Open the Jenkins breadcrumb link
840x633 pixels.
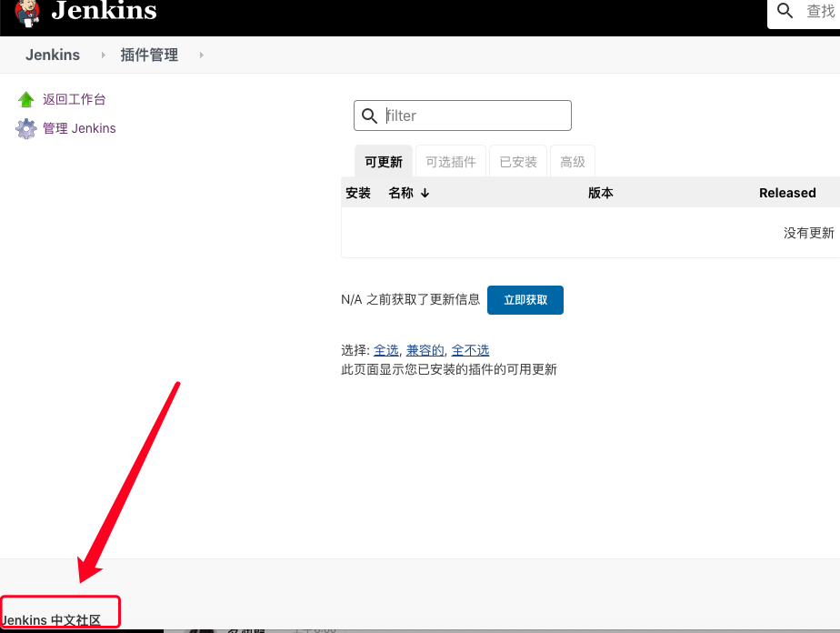coord(53,55)
